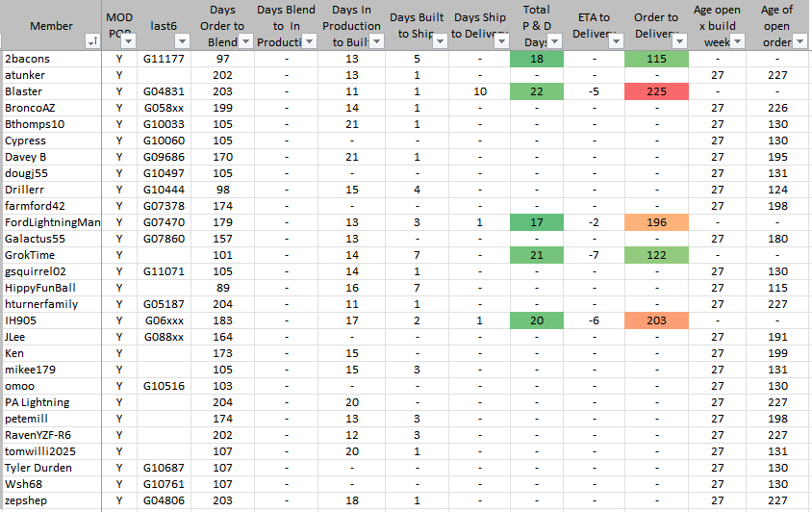Open the Member column sort filter button
The height and width of the screenshot is (512, 812).
click(x=92, y=41)
